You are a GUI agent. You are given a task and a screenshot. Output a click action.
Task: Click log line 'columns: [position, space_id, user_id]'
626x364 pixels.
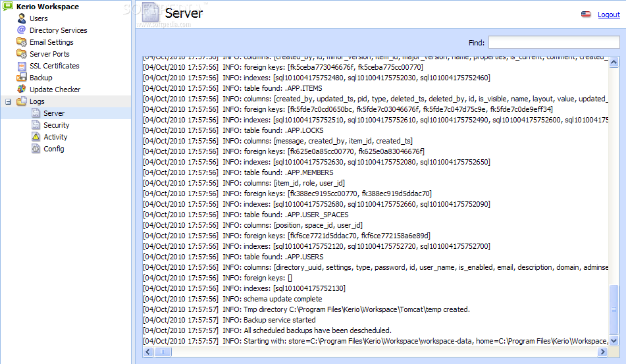tap(253, 225)
